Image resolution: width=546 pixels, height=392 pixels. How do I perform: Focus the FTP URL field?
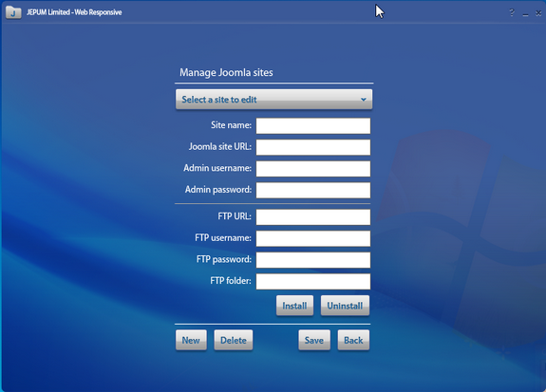(313, 217)
